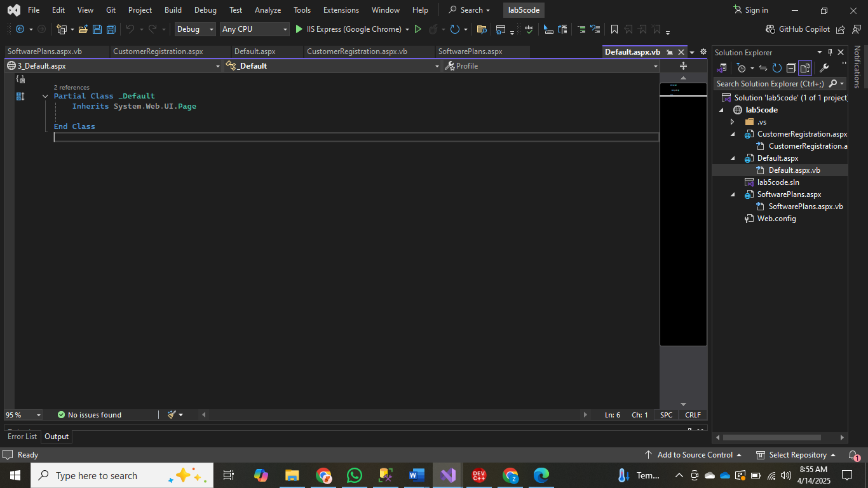Open the Debug configuration dropdown

tap(212, 29)
